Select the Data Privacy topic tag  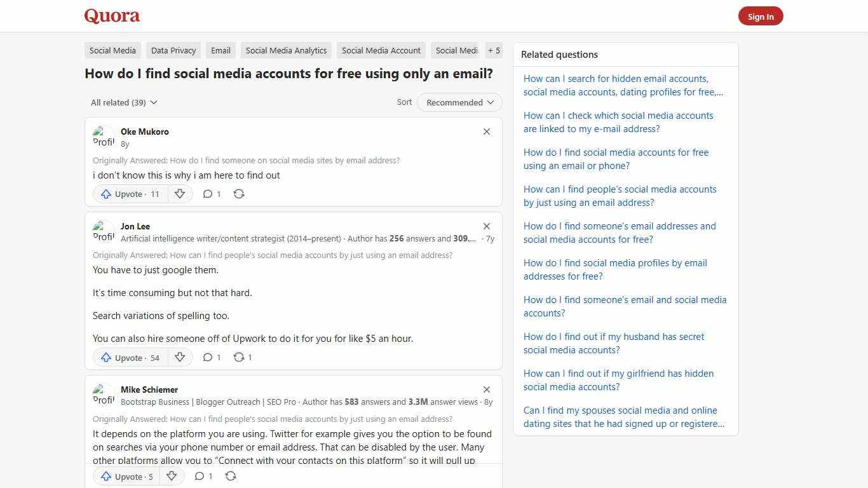[x=173, y=50]
